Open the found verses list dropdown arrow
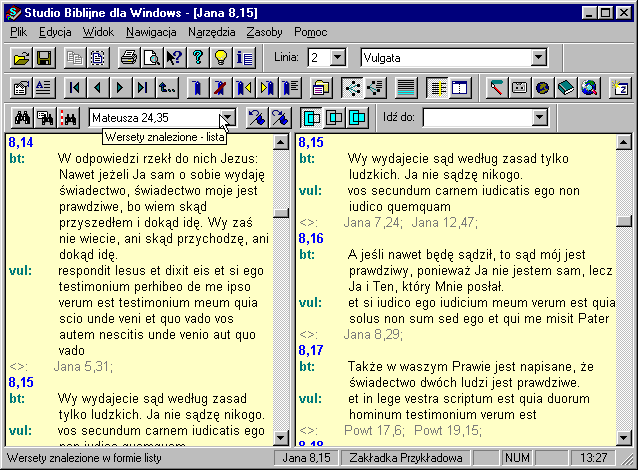 [x=228, y=118]
